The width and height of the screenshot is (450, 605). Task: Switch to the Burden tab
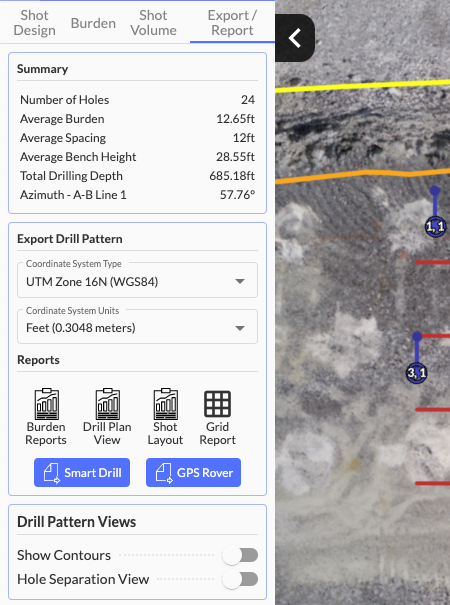[93, 23]
